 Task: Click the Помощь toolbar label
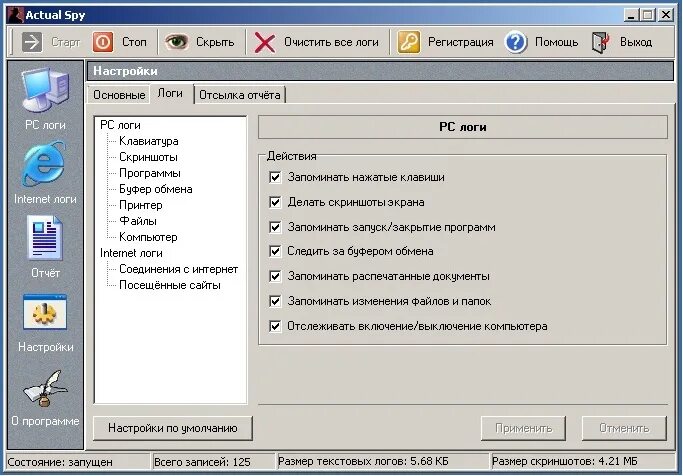click(557, 42)
